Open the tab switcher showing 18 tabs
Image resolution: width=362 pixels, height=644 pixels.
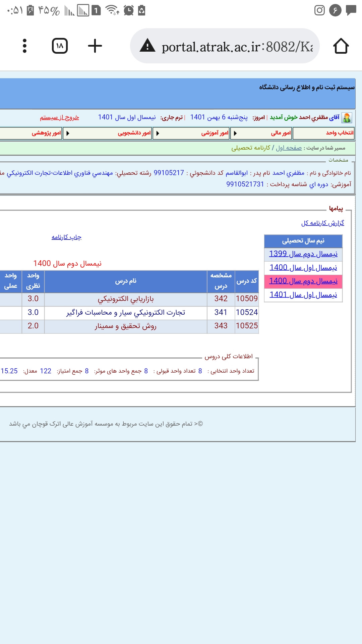click(x=60, y=46)
